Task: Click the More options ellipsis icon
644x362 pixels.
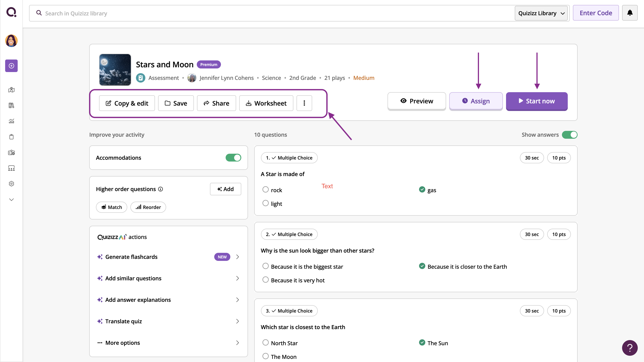Action: point(100,343)
